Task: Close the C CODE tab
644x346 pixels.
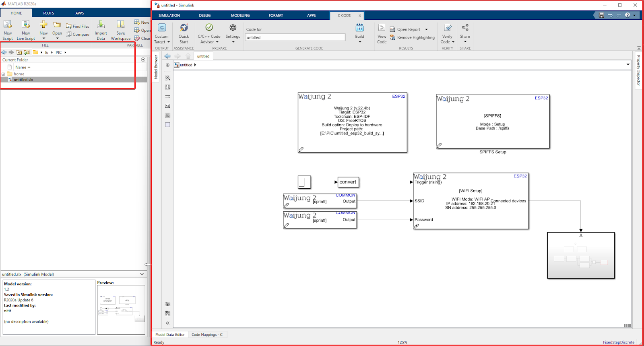Action: [360, 15]
